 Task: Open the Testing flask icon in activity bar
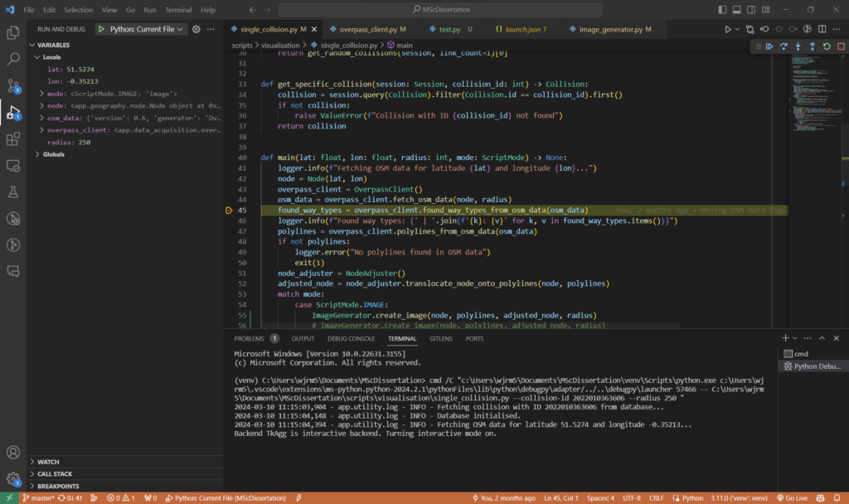pos(13,191)
